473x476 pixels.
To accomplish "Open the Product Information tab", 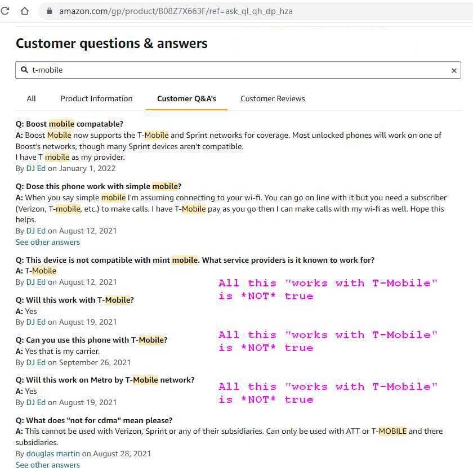I will [96, 98].
